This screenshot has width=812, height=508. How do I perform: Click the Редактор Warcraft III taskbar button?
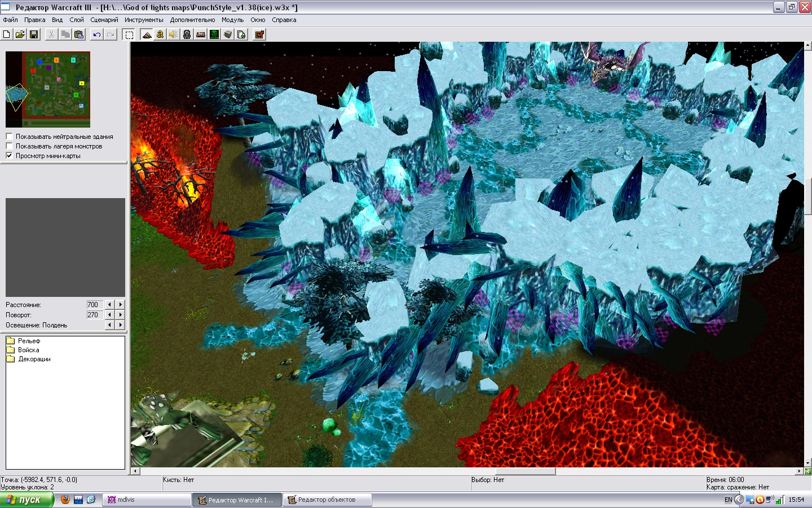click(x=237, y=500)
